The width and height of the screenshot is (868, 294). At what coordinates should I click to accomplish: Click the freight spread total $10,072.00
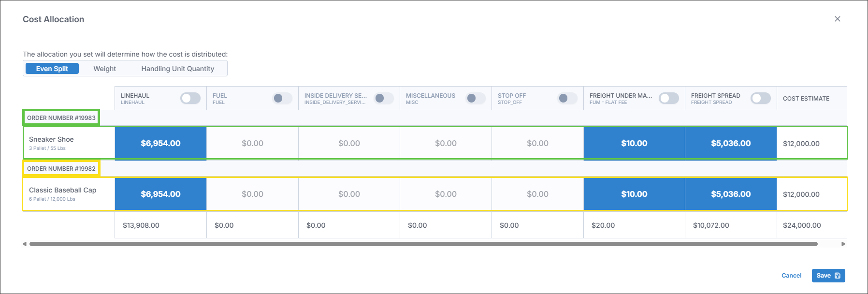711,225
